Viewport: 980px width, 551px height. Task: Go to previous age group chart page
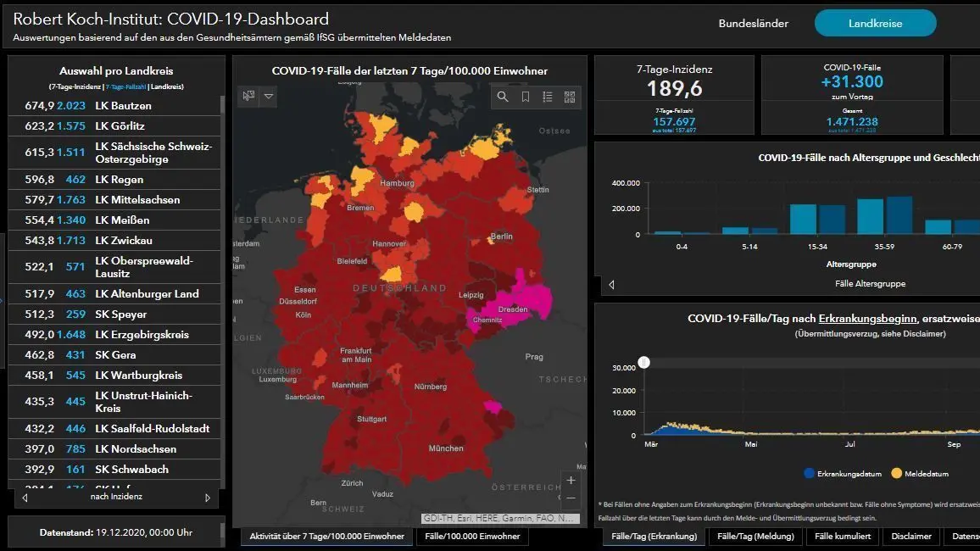611,284
